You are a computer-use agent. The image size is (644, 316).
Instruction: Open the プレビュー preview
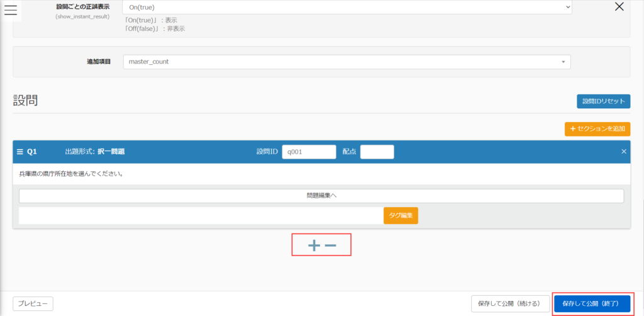33,303
